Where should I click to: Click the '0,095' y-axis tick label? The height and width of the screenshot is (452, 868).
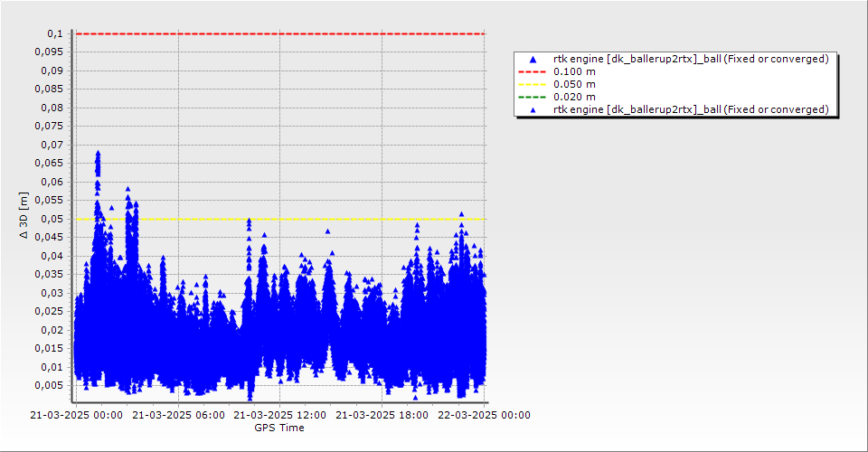[x=49, y=52]
